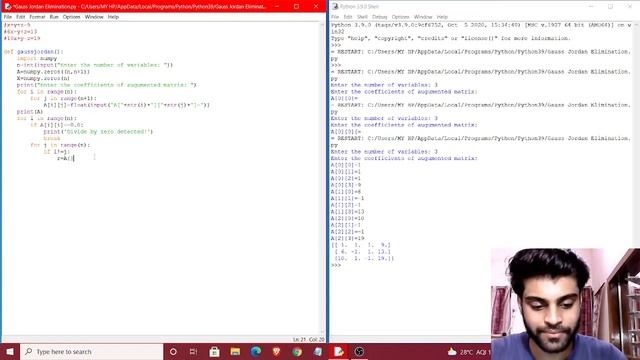Place cursor at the 'r=A[i' line

click(65, 158)
